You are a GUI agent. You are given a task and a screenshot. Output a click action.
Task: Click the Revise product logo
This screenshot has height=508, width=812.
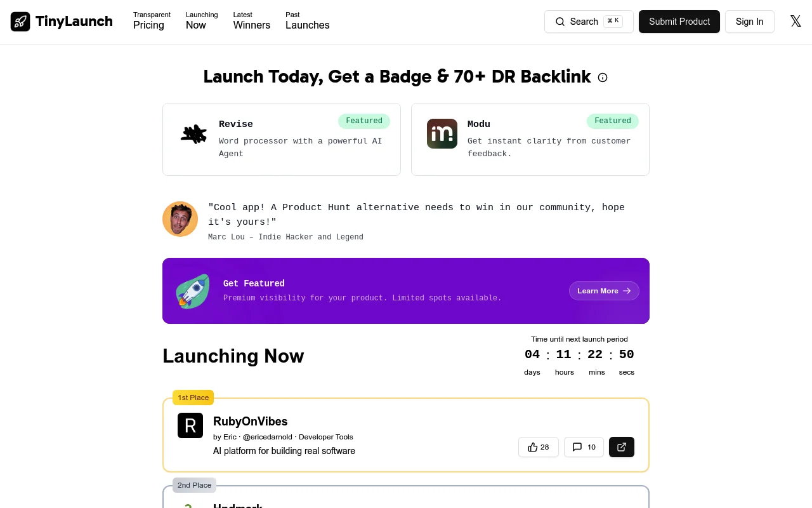193,133
